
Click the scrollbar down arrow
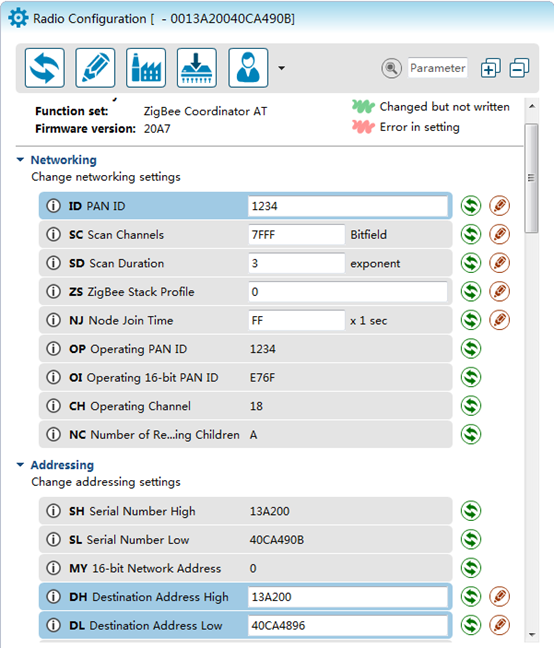pyautogui.click(x=532, y=634)
